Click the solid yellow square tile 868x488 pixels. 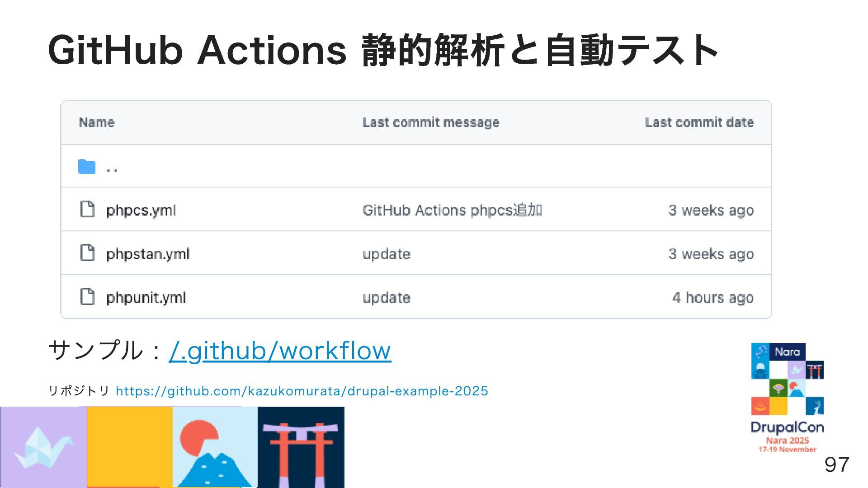click(129, 447)
